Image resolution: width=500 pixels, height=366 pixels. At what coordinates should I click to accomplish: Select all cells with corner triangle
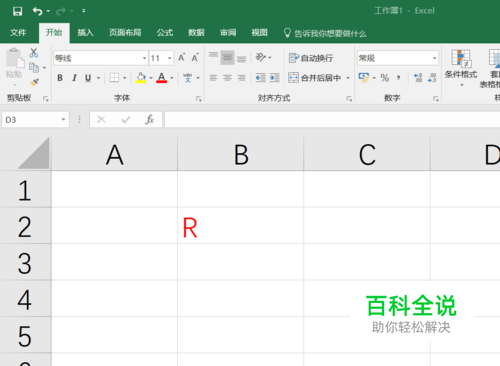tap(33, 154)
